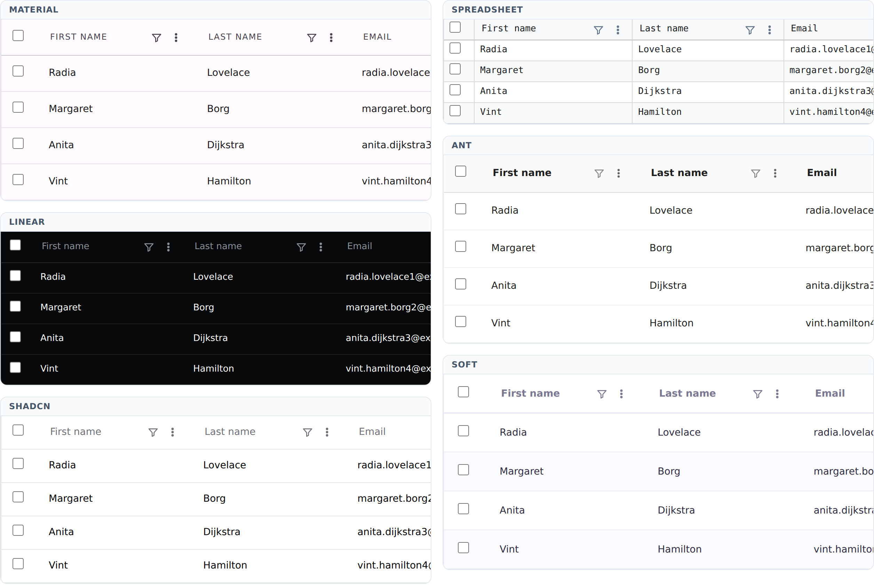Open Last name filter in Soft table
The image size is (874, 588).
click(758, 394)
